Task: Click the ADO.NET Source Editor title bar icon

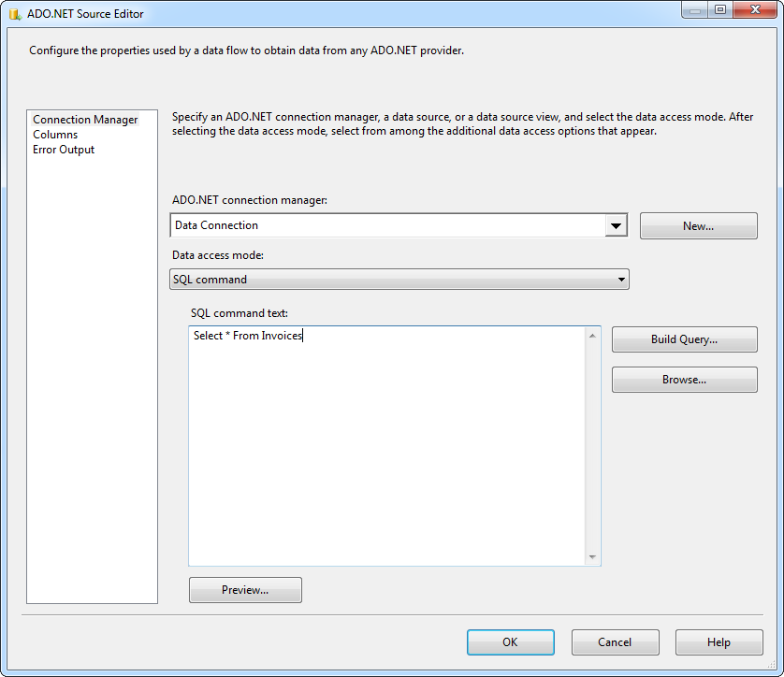Action: click(x=15, y=14)
